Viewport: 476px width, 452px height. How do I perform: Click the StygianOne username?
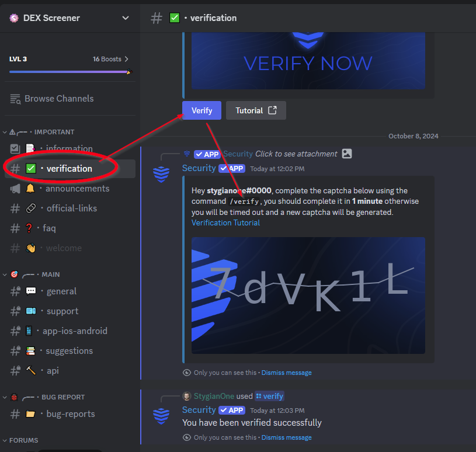pos(214,396)
